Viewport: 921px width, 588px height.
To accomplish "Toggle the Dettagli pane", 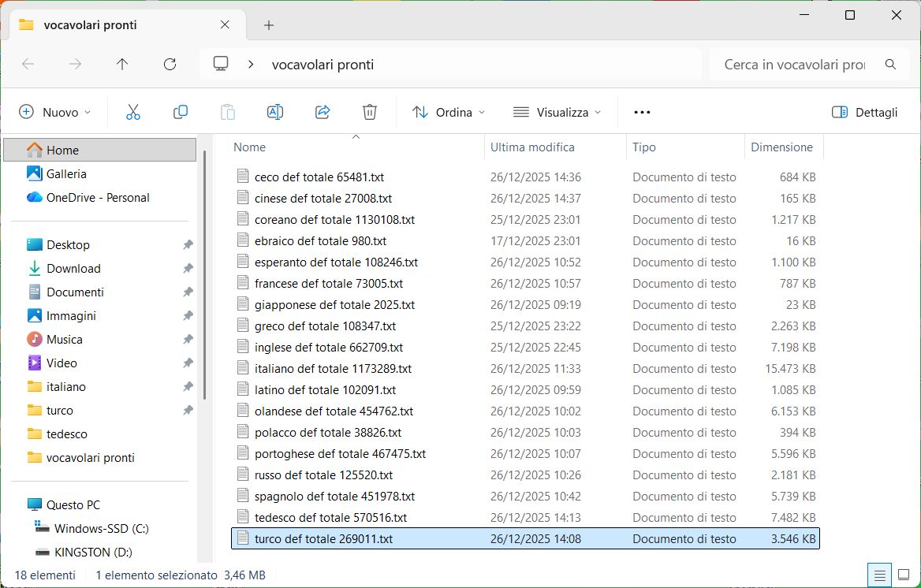I will [865, 112].
